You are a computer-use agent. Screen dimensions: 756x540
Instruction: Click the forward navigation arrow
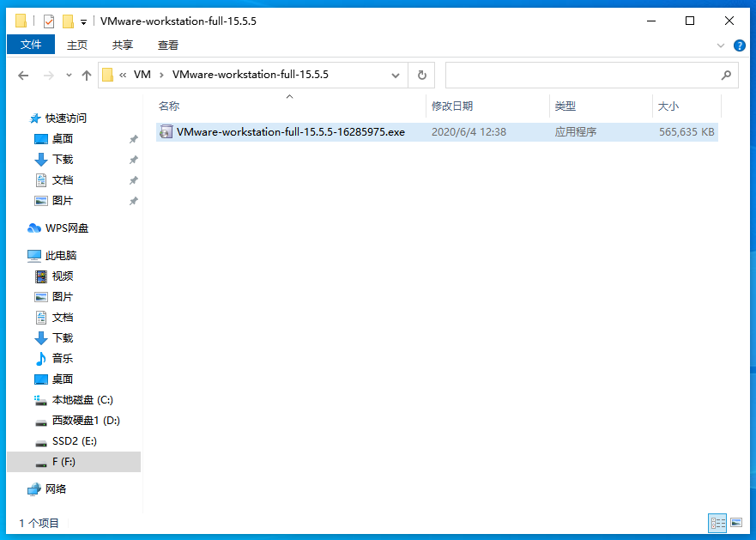click(49, 76)
